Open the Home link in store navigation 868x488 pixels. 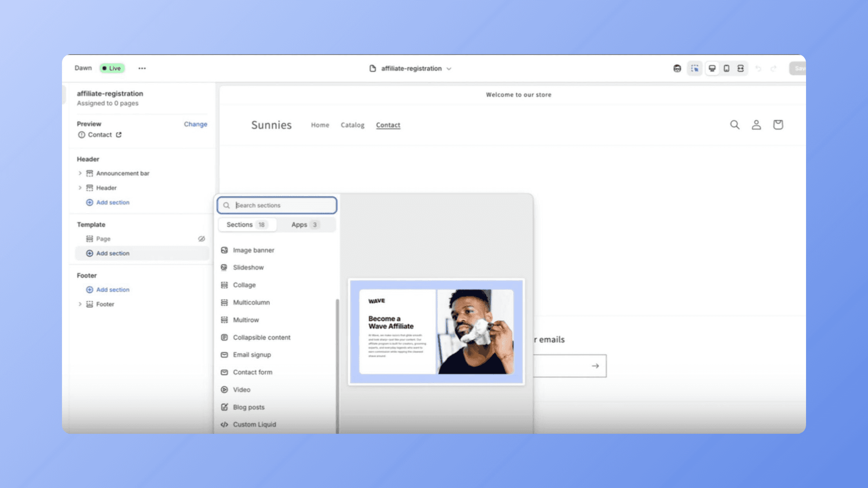coord(320,125)
